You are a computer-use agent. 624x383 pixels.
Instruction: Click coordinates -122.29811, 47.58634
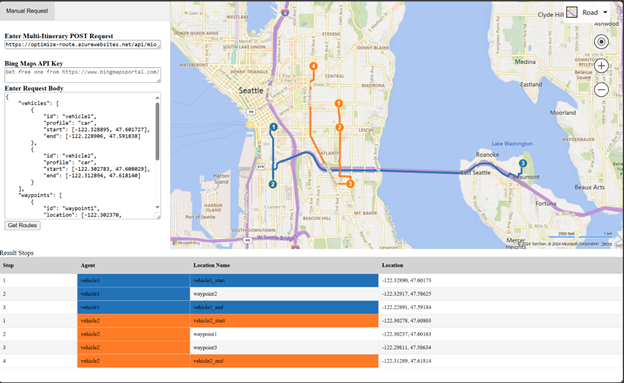406,348
